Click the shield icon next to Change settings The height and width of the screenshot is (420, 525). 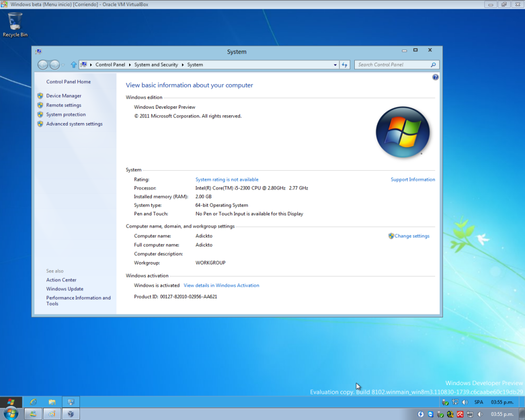click(x=391, y=236)
